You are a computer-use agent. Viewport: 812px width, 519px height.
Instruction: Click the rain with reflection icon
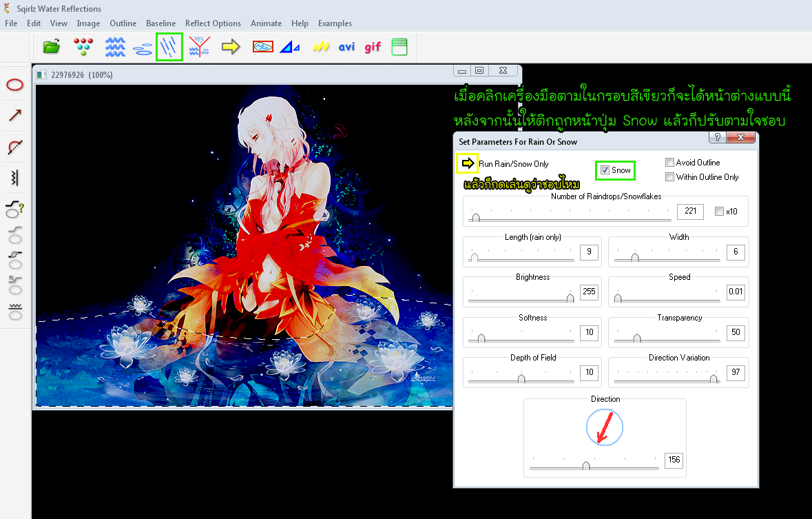coord(199,47)
